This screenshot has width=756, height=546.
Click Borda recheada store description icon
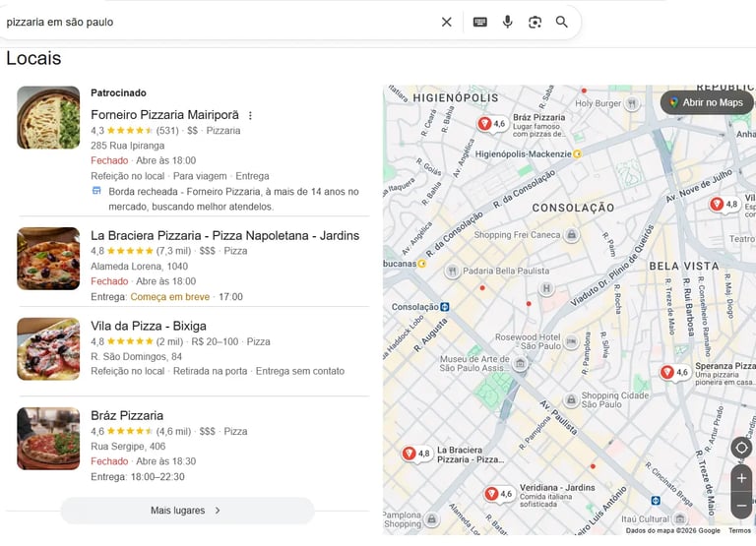[x=96, y=191]
